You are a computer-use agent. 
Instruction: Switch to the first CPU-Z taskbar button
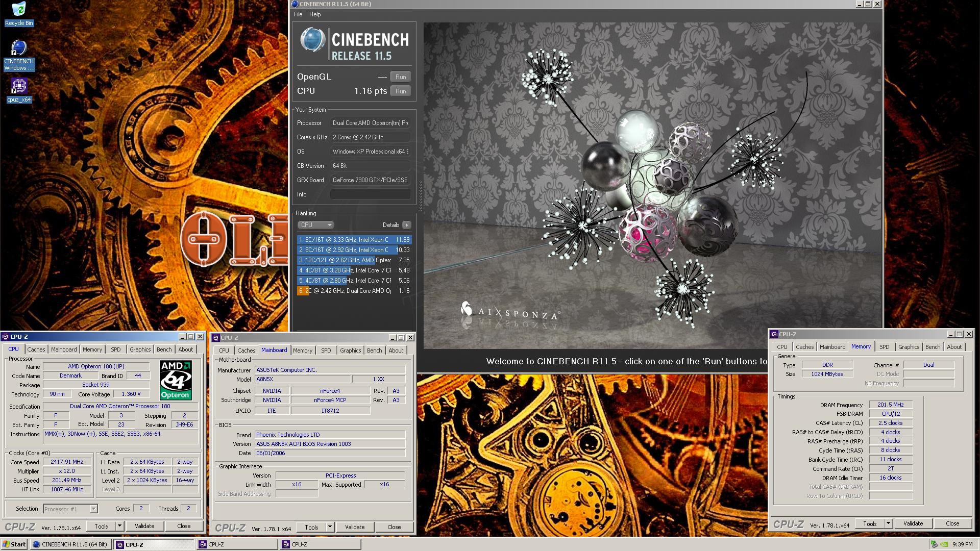[155, 544]
